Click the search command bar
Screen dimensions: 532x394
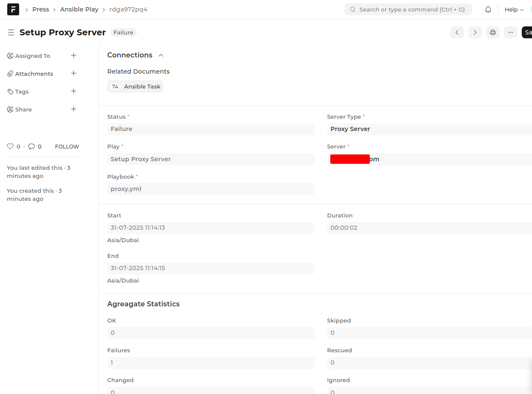tap(407, 9)
